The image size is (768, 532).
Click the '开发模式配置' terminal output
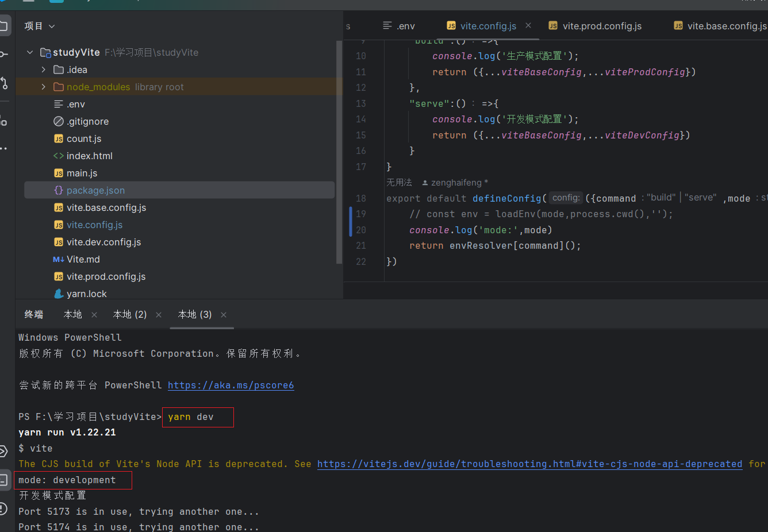coord(52,495)
